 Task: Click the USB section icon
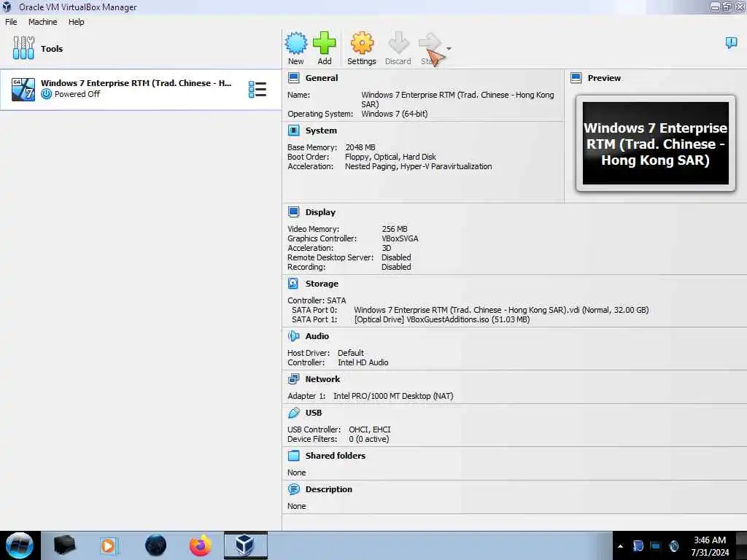click(x=294, y=413)
